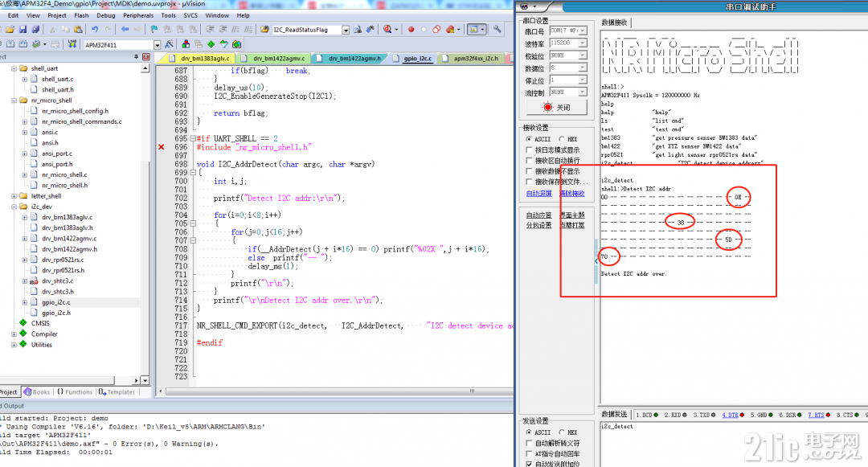Click the send text box containing i2c_detect

pos(734,443)
